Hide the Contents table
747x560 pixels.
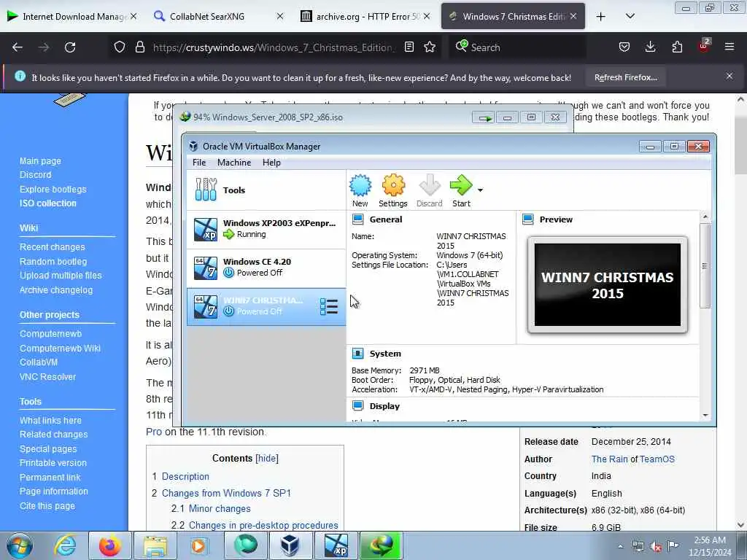pyautogui.click(x=267, y=458)
